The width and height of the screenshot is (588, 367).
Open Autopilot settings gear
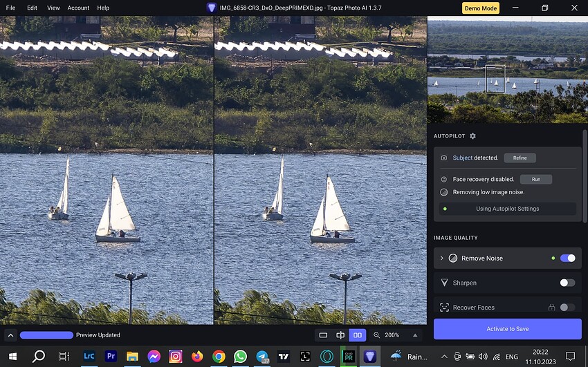pyautogui.click(x=472, y=136)
